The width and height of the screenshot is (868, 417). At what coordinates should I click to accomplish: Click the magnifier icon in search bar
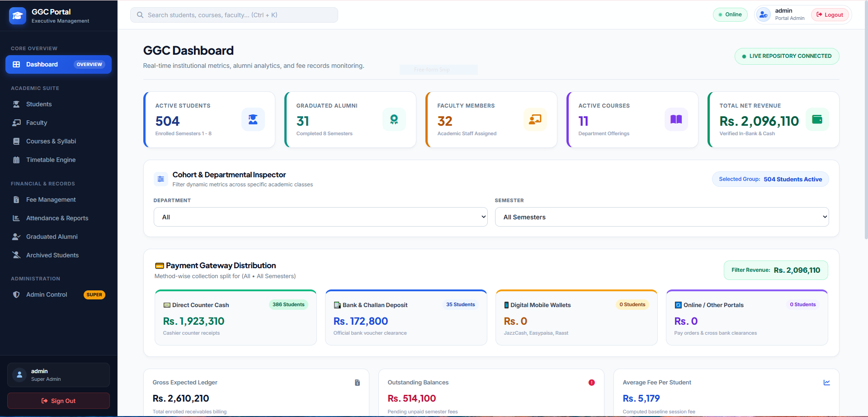pyautogui.click(x=140, y=15)
